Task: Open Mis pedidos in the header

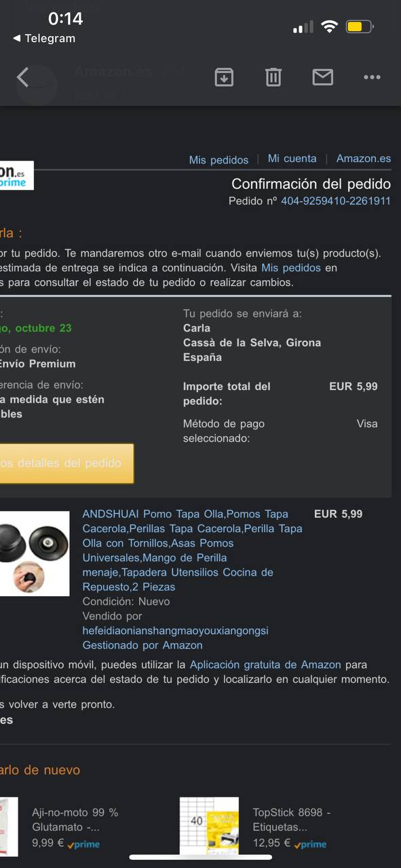Action: click(x=218, y=160)
